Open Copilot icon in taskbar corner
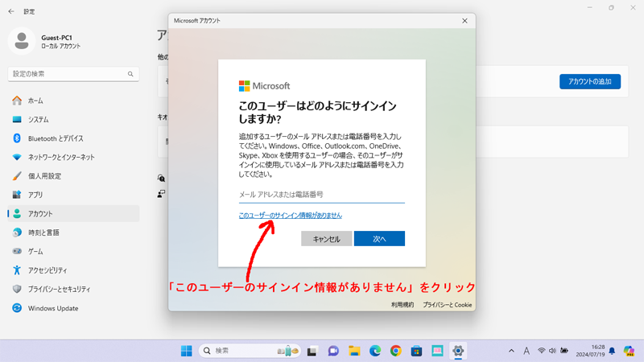This screenshot has width=644, height=362. 629,351
